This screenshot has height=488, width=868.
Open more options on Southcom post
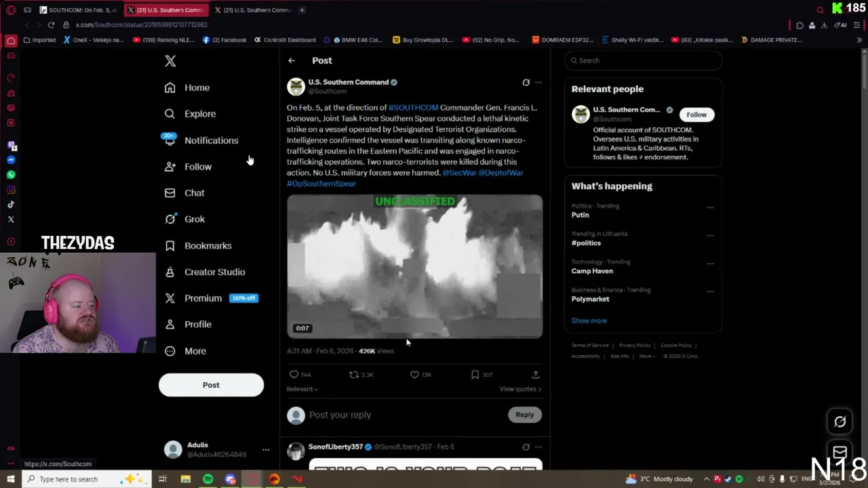[x=538, y=83]
